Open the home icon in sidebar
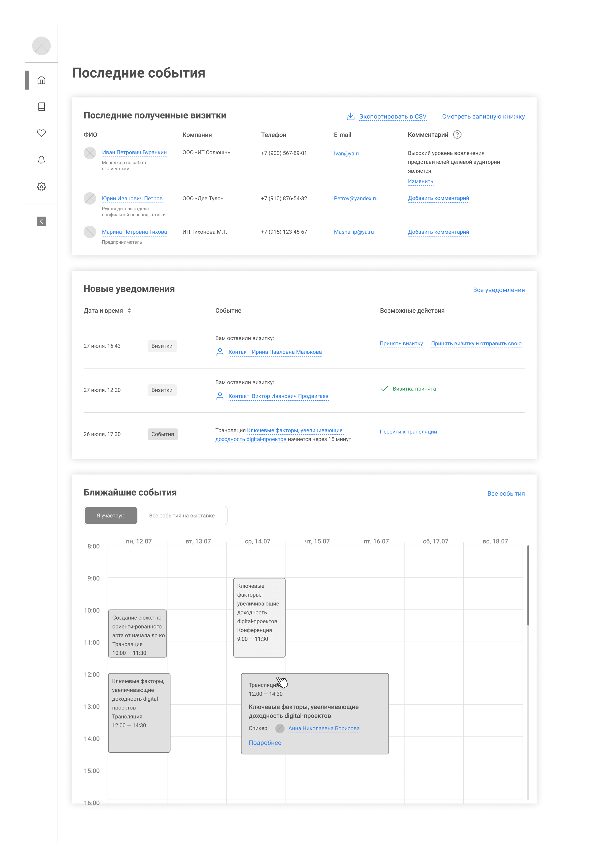Viewport: 608px width, 868px height. (x=42, y=80)
